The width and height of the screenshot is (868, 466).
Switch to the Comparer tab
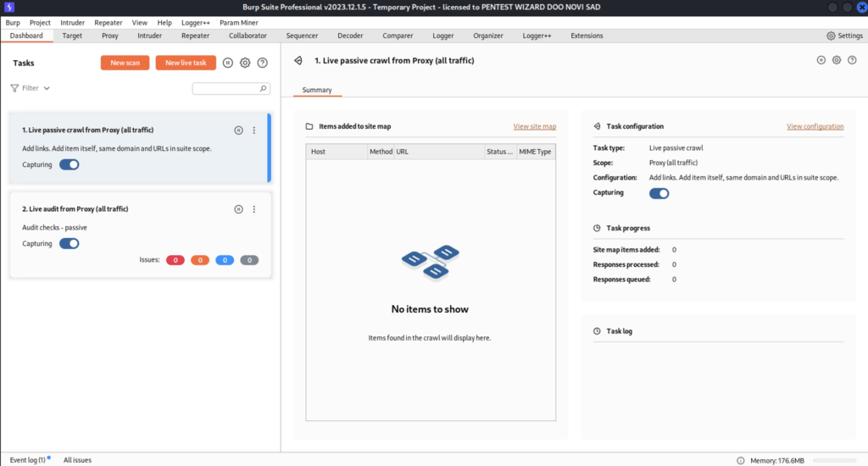click(x=398, y=36)
